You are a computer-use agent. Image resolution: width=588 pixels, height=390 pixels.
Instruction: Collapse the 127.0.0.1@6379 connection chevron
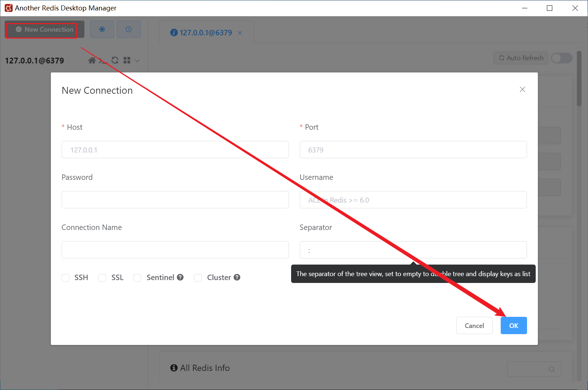pyautogui.click(x=137, y=61)
